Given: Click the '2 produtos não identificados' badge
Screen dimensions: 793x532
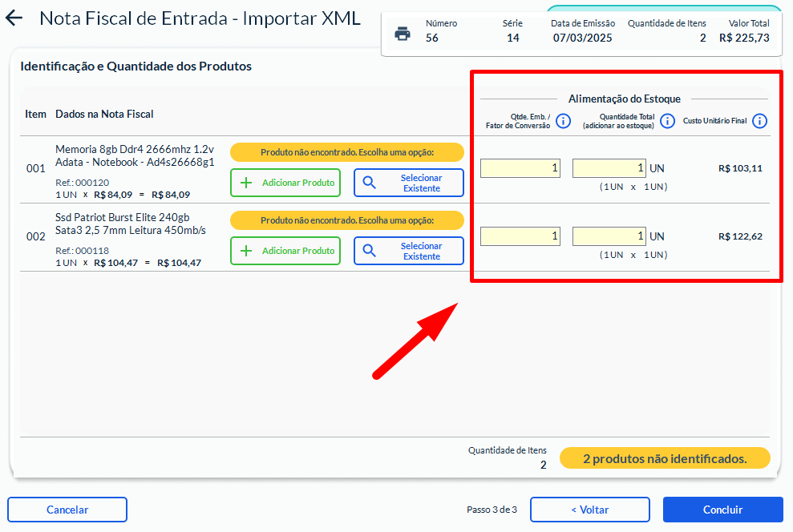Looking at the screenshot, I should 665,458.
